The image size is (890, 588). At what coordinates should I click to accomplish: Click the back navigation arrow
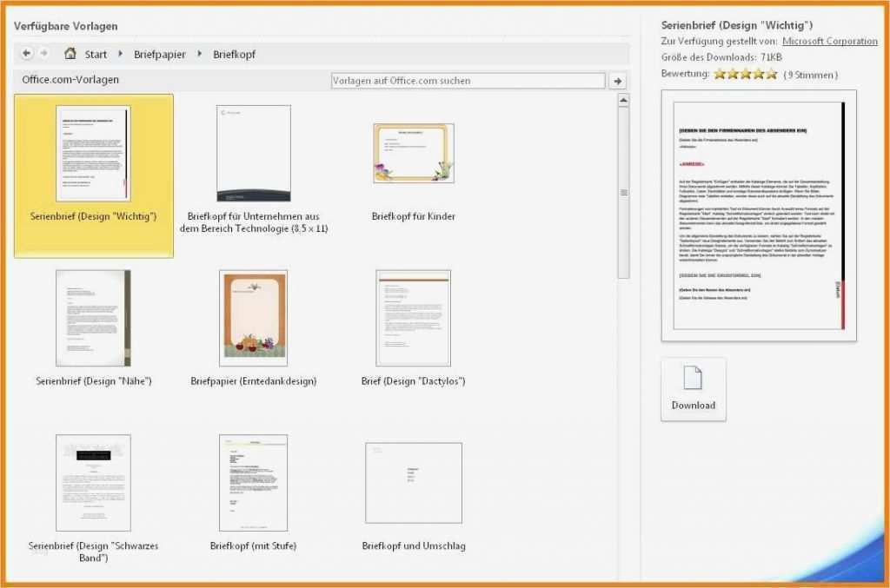(x=25, y=54)
